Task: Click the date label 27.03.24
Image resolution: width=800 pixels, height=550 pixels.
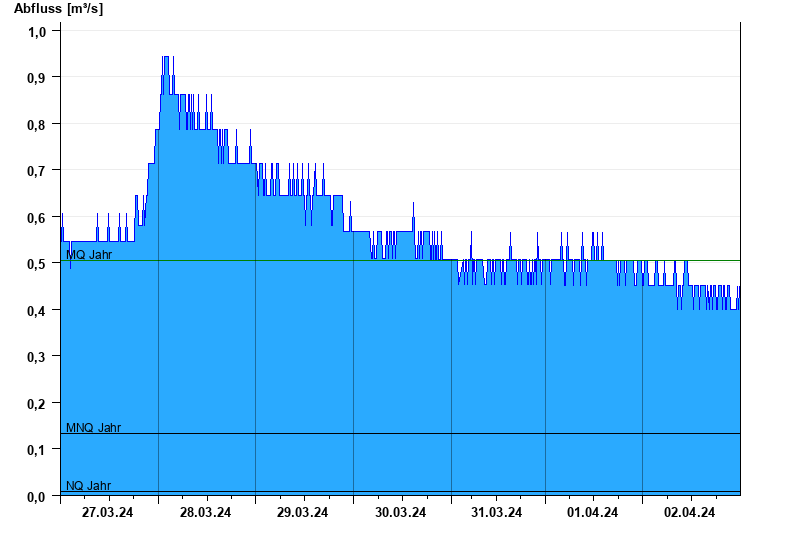Action: [x=107, y=512]
